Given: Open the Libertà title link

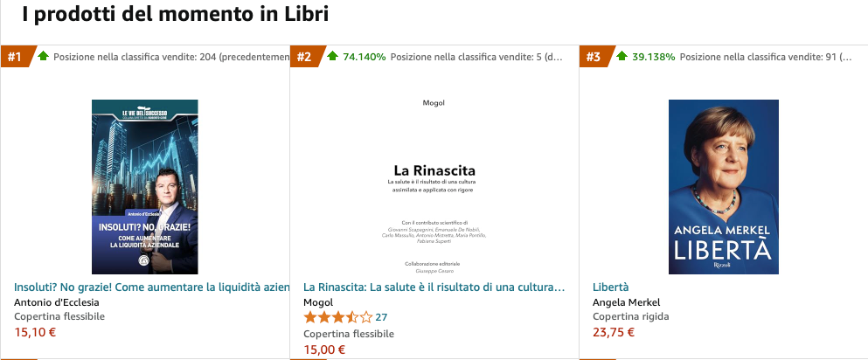Looking at the screenshot, I should tap(610, 287).
